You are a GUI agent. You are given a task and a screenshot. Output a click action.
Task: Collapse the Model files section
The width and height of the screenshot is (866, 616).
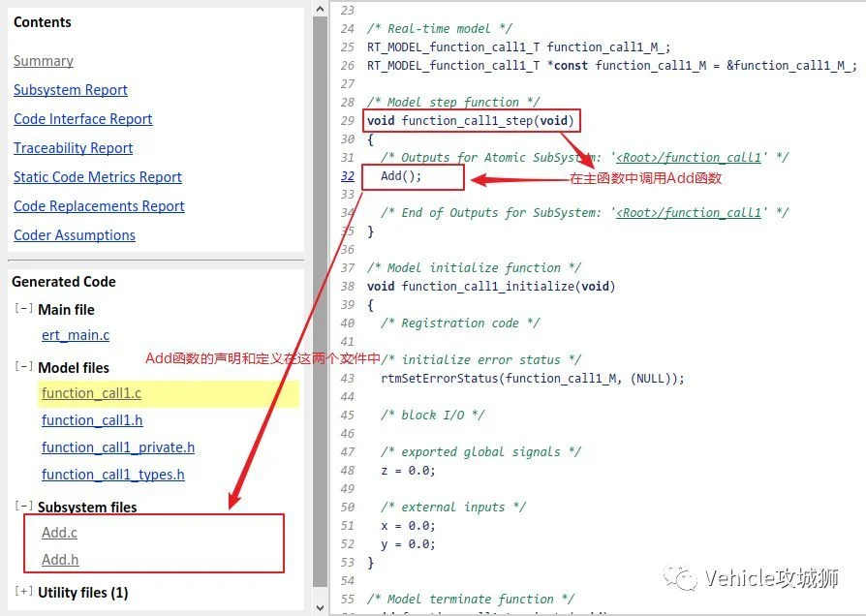[23, 366]
